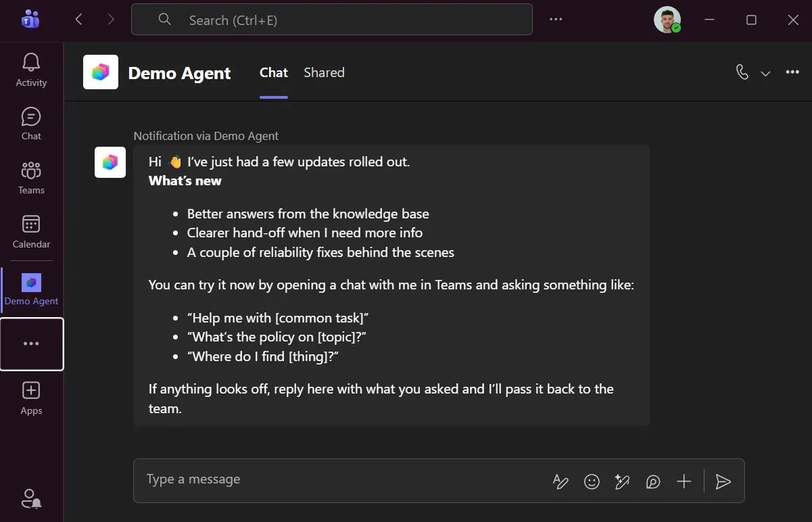Open the Calendar icon in sidebar

[31, 224]
